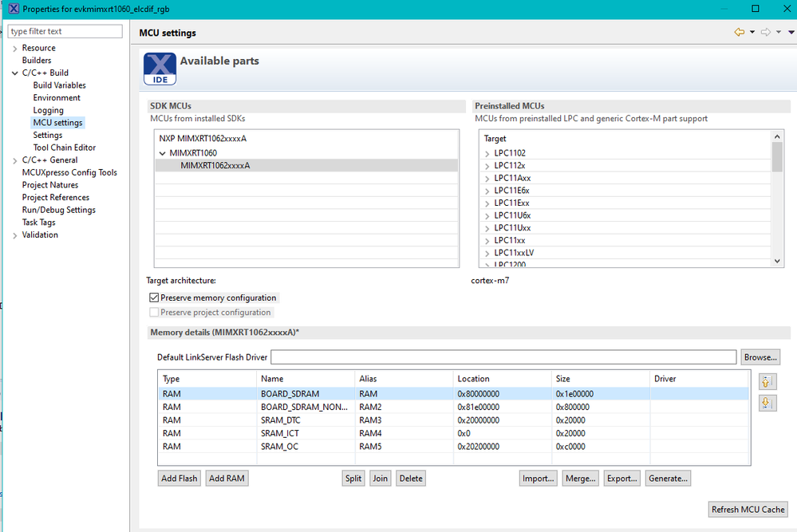Open MCUXpresso Config Tools page

69,172
